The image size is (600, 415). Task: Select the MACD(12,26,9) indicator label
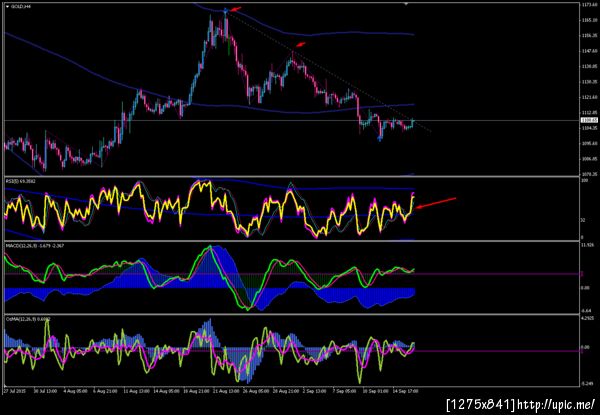click(x=34, y=246)
